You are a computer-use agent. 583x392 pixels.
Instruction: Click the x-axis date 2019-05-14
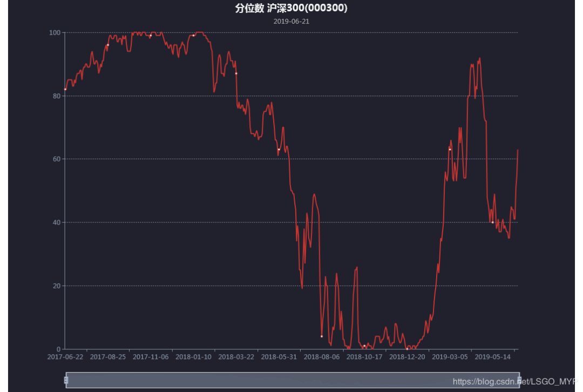coord(493,357)
